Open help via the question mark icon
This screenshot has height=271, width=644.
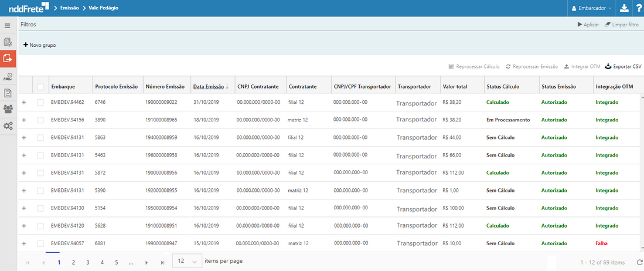pos(638,8)
